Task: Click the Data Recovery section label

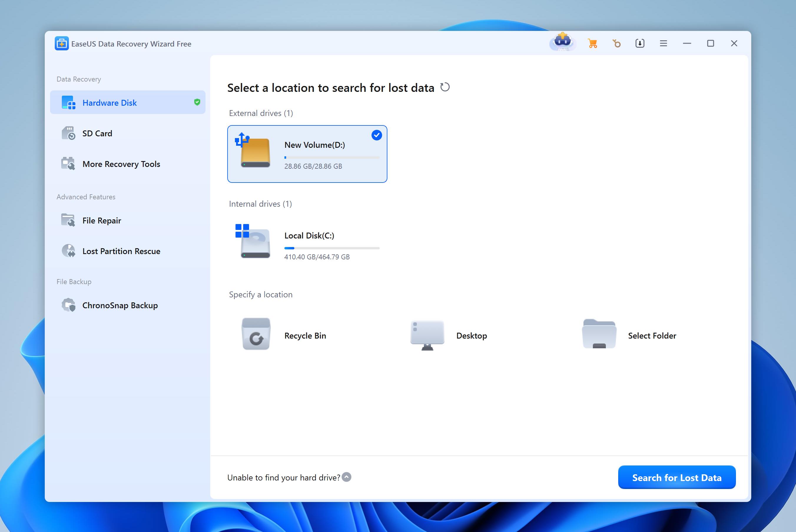Action: tap(79, 79)
